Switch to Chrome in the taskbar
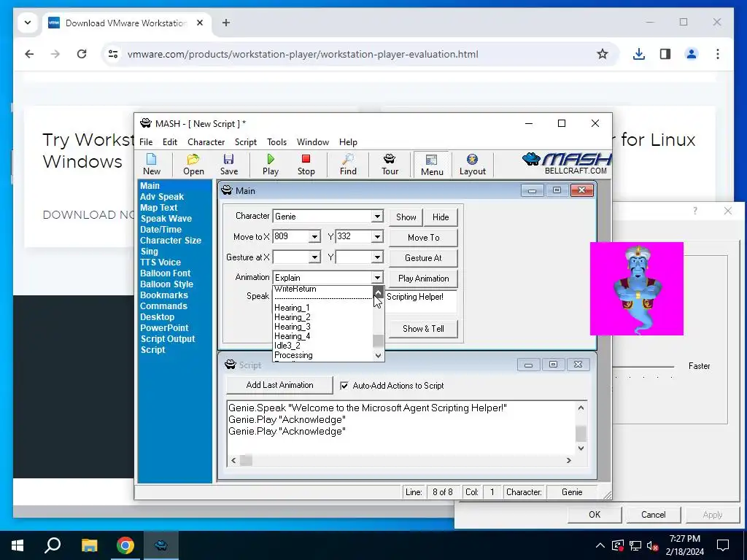Image resolution: width=747 pixels, height=560 pixels. (125, 545)
